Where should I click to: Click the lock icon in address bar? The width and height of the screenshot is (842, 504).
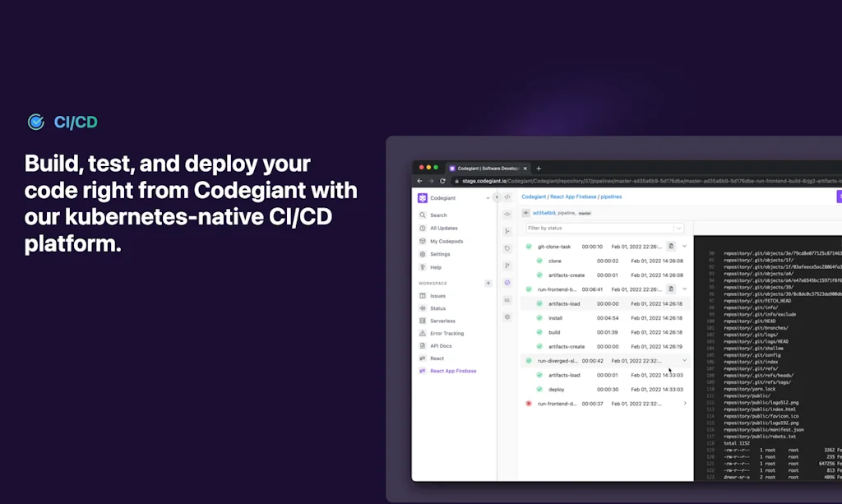(457, 182)
